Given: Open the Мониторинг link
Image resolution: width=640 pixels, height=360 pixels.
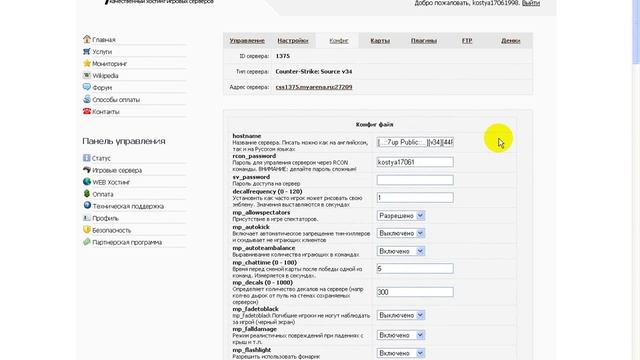Looking at the screenshot, I should coord(109,64).
